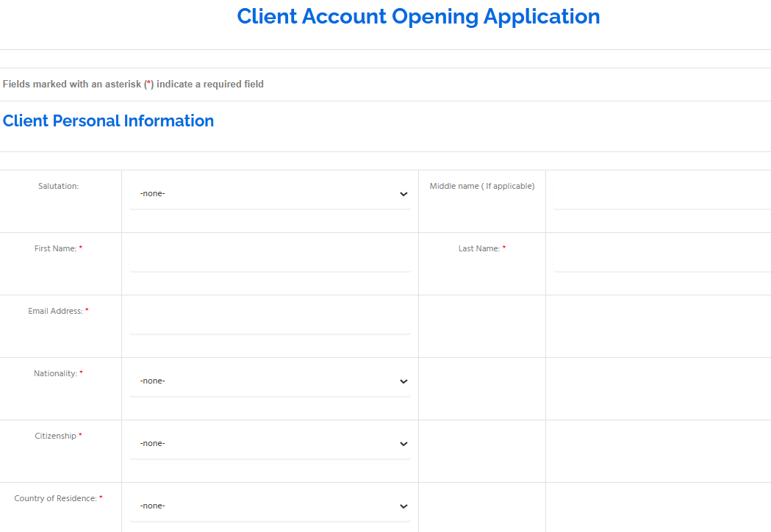This screenshot has height=532, width=771.
Task: Click the 'Email Address:' label
Action: click(55, 312)
